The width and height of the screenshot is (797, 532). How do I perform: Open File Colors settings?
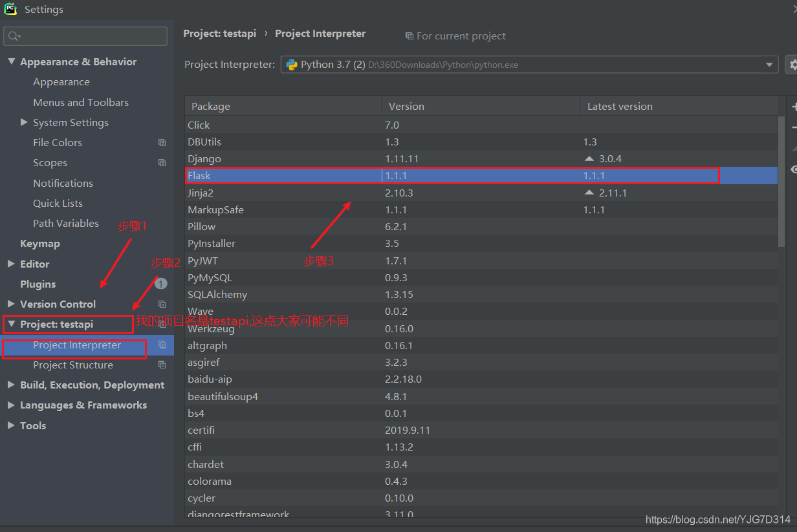point(58,143)
